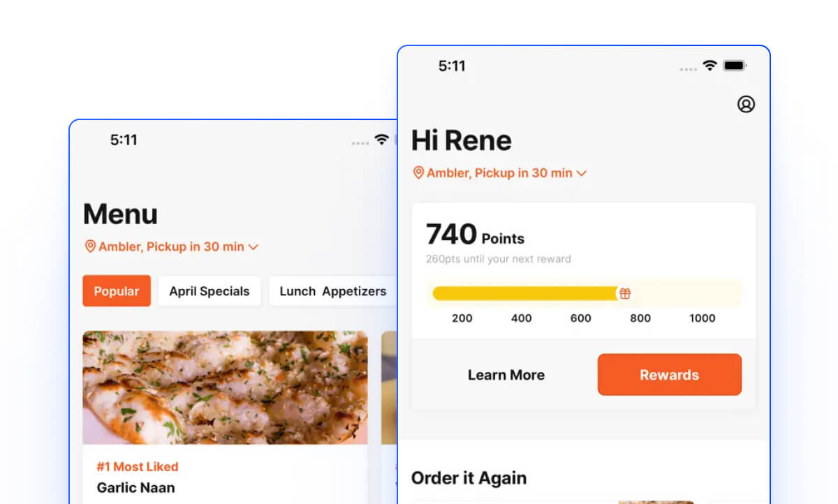
Task: Click the Wi-Fi icon in left phone status bar
Action: pyautogui.click(x=381, y=140)
